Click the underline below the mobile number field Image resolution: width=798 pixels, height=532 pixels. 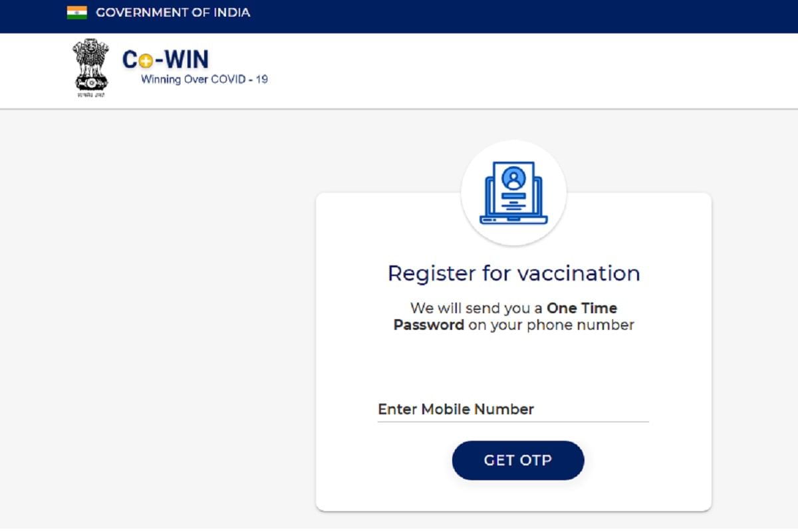tap(512, 420)
